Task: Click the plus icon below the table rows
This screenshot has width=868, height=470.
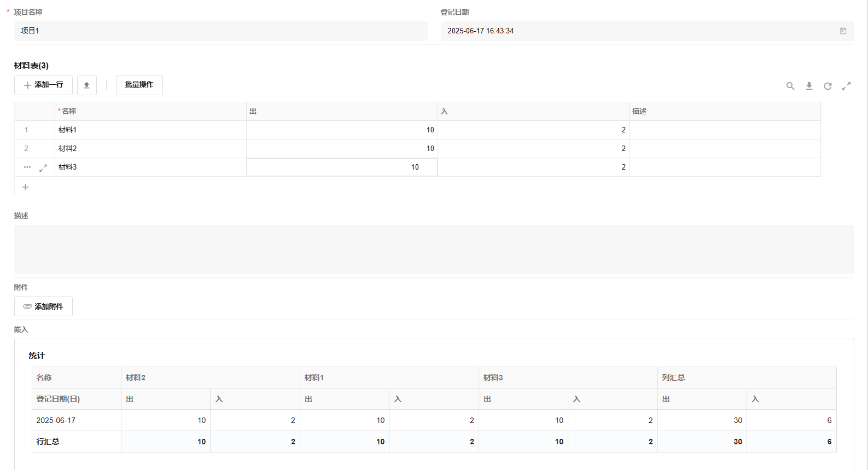Action: [25, 187]
